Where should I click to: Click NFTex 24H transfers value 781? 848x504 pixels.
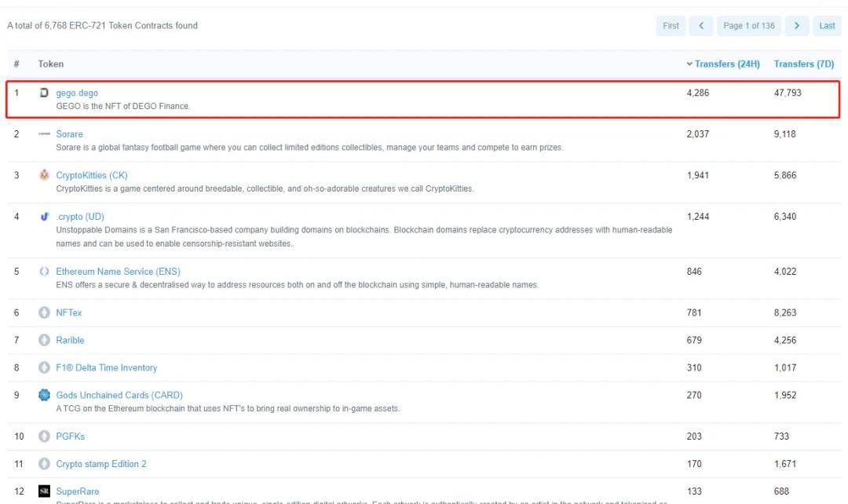694,312
